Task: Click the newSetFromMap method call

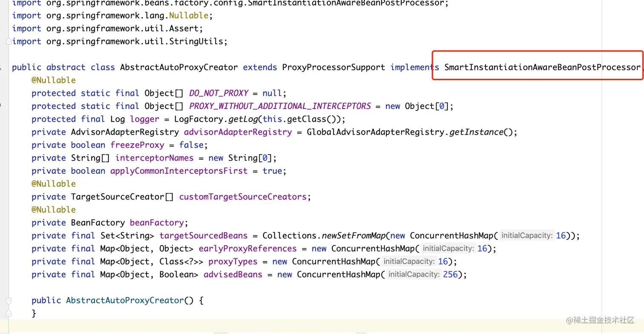Action: tap(354, 236)
